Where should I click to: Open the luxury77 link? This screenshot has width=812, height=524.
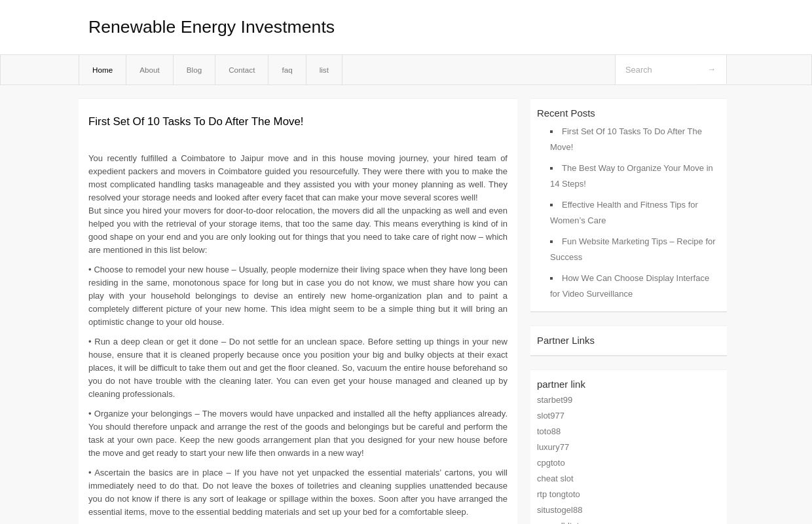coord(553,447)
